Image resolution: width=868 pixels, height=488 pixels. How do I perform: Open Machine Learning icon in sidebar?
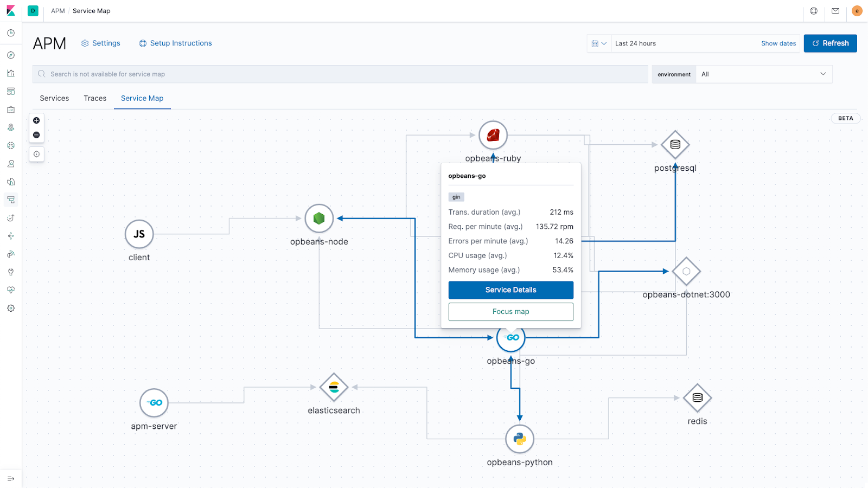pyautogui.click(x=11, y=145)
